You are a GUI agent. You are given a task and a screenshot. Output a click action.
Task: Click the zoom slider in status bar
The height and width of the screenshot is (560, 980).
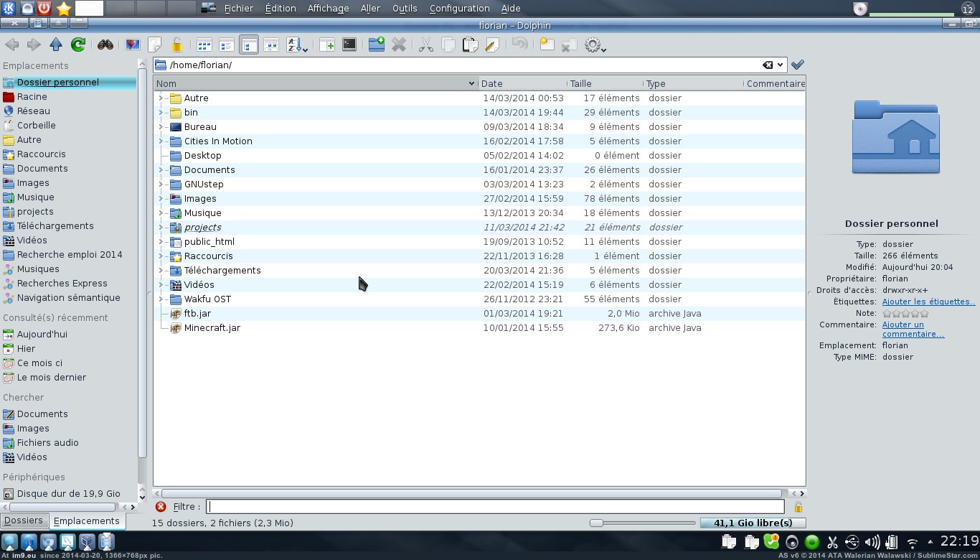click(x=641, y=523)
